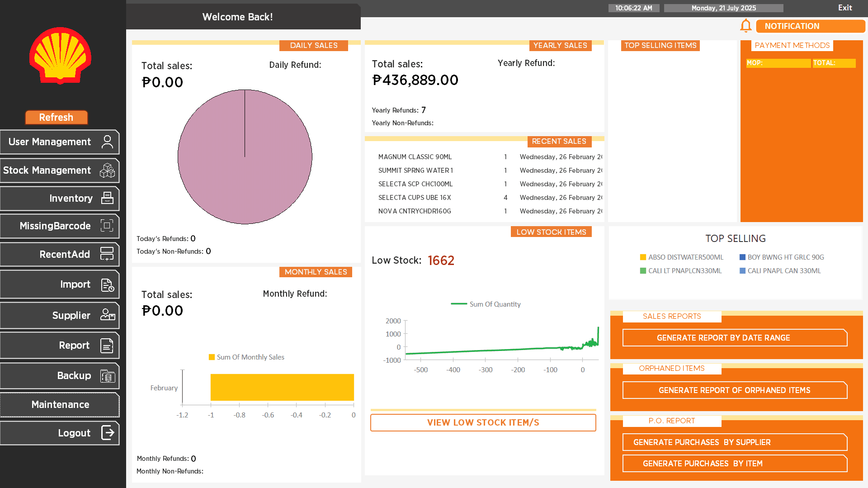Click the User Management person icon

[x=107, y=142]
